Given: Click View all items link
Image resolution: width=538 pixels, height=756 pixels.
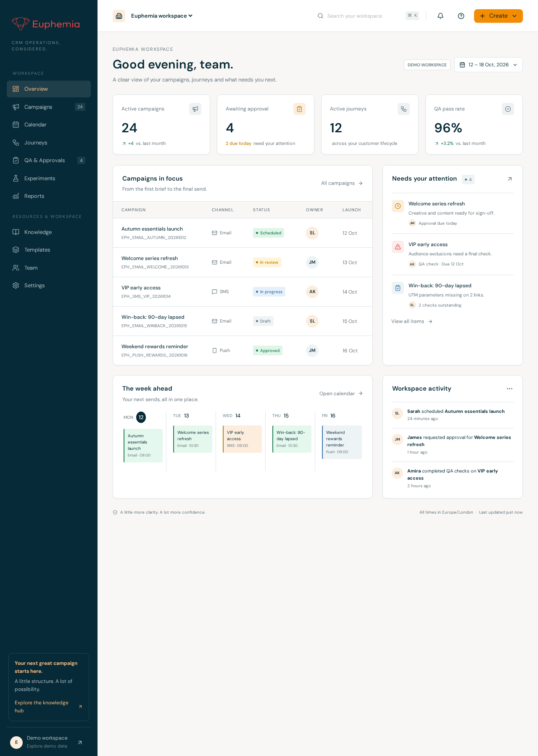Looking at the screenshot, I should coord(412,321).
